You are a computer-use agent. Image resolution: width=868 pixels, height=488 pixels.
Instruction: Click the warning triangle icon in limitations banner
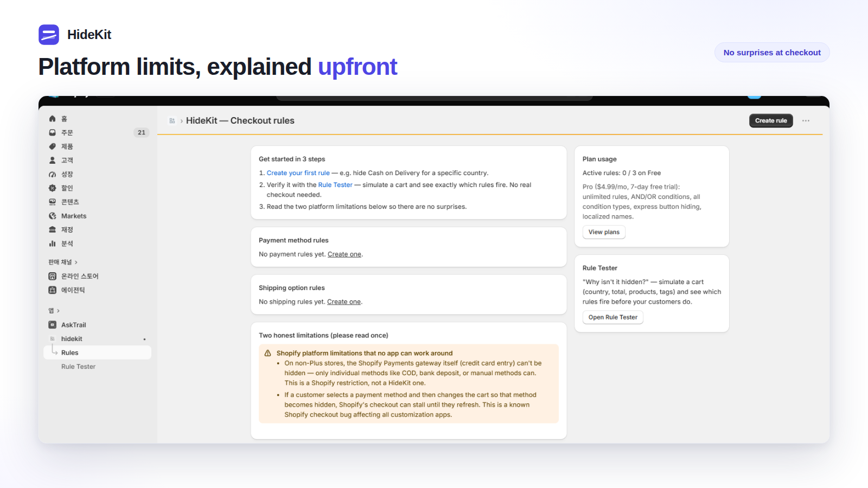click(267, 353)
